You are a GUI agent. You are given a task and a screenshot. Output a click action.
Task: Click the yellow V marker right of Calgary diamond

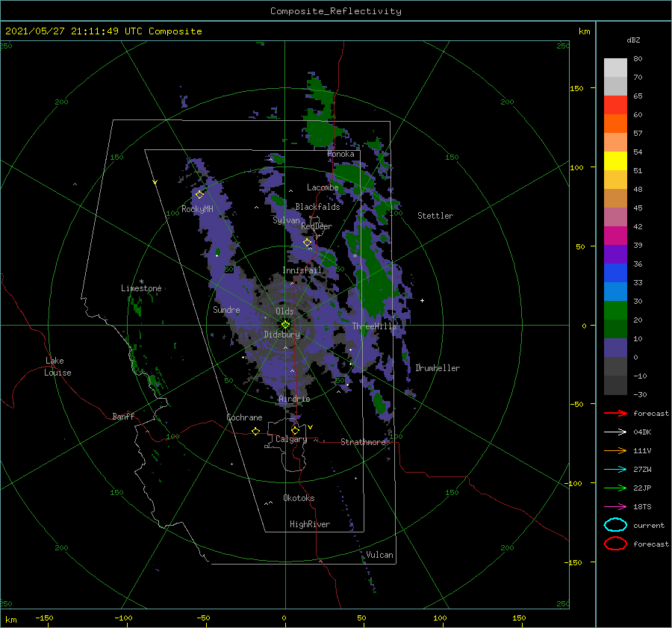(x=311, y=427)
